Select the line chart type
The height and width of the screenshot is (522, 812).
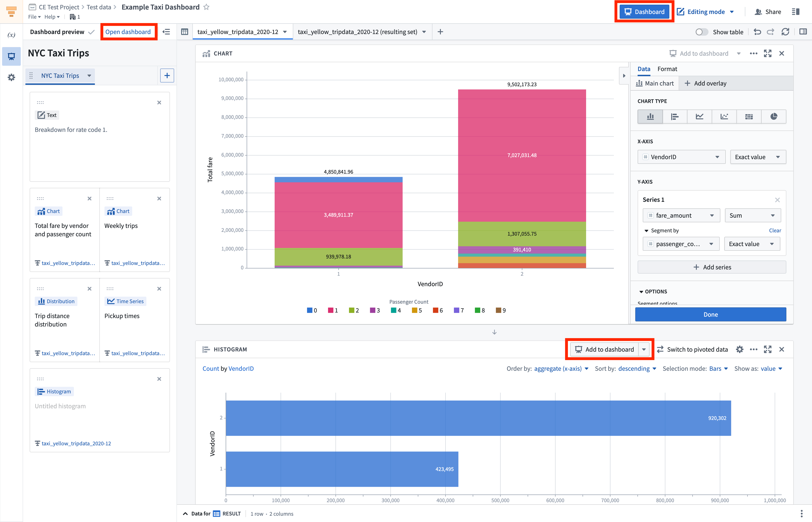pyautogui.click(x=699, y=117)
